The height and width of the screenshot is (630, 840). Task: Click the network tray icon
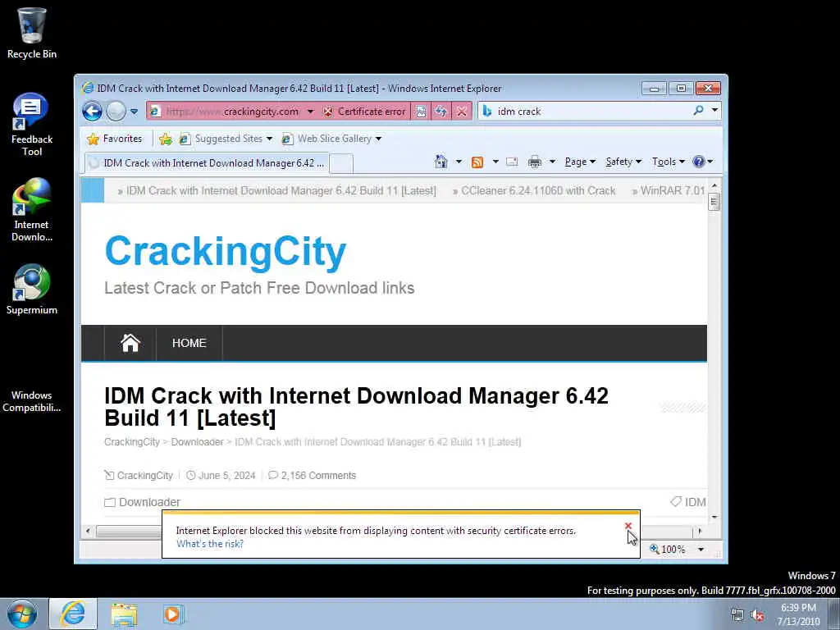tap(737, 615)
